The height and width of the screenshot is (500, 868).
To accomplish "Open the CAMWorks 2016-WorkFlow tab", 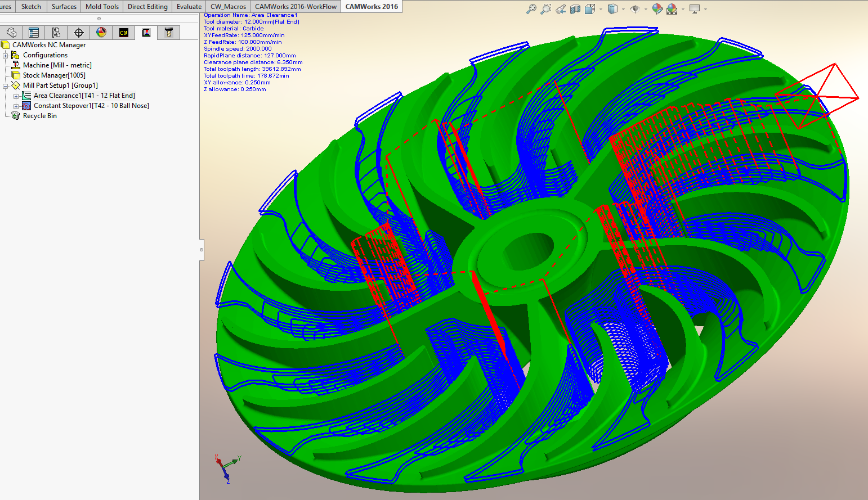I will click(x=296, y=7).
